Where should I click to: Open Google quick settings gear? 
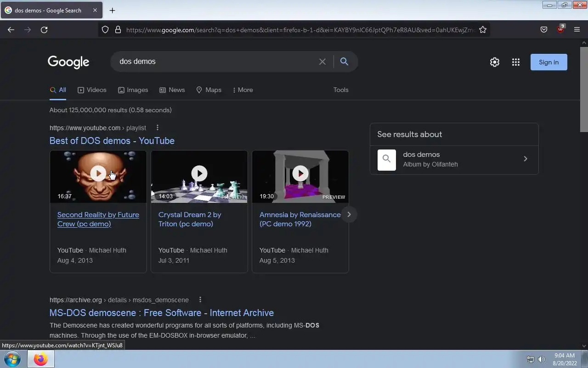coord(495,62)
